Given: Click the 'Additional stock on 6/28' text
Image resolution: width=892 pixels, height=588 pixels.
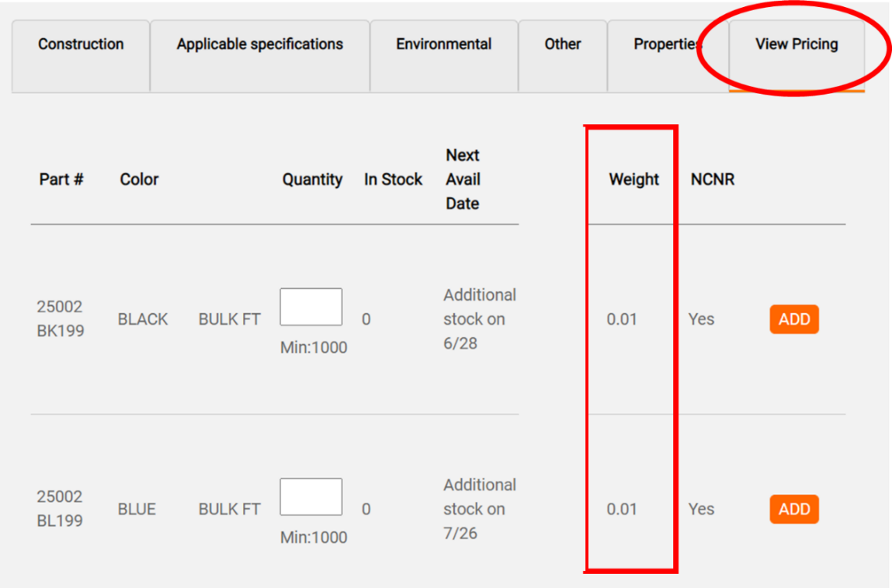Looking at the screenshot, I should (480, 319).
